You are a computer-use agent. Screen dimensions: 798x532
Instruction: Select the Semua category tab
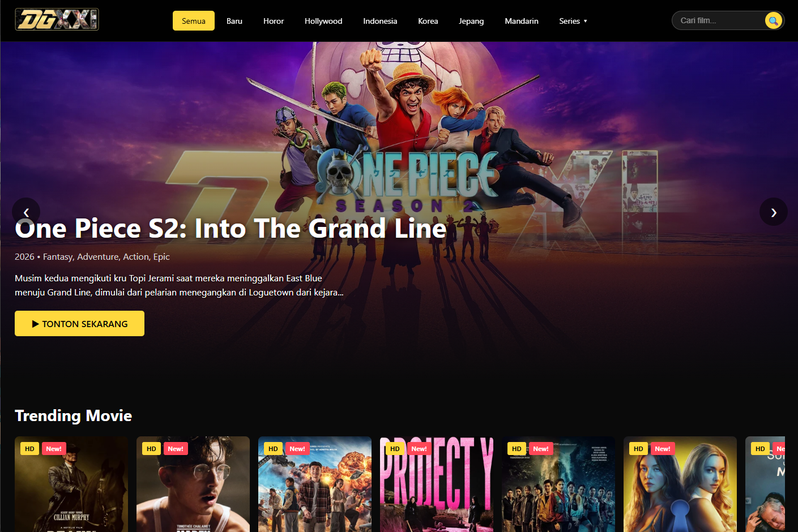tap(194, 21)
